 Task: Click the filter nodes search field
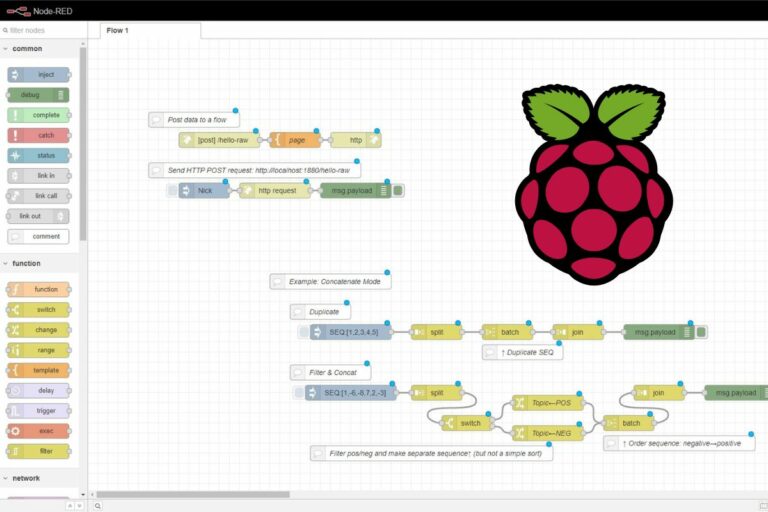44,30
